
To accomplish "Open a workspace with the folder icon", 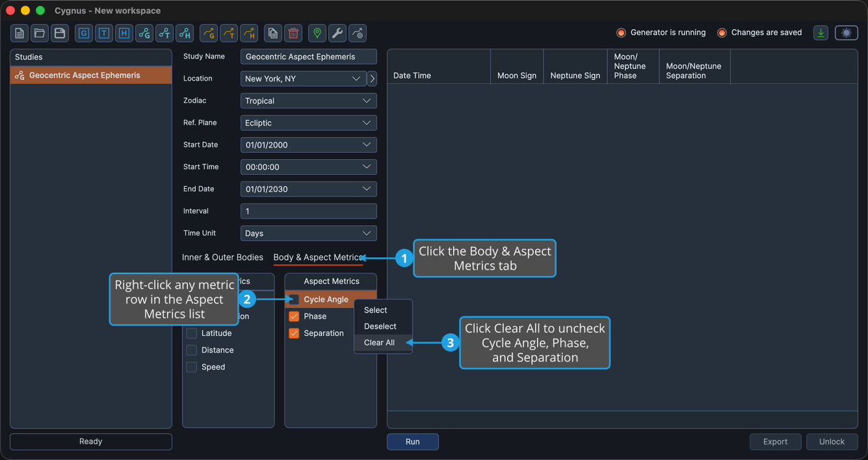I will 40,32.
